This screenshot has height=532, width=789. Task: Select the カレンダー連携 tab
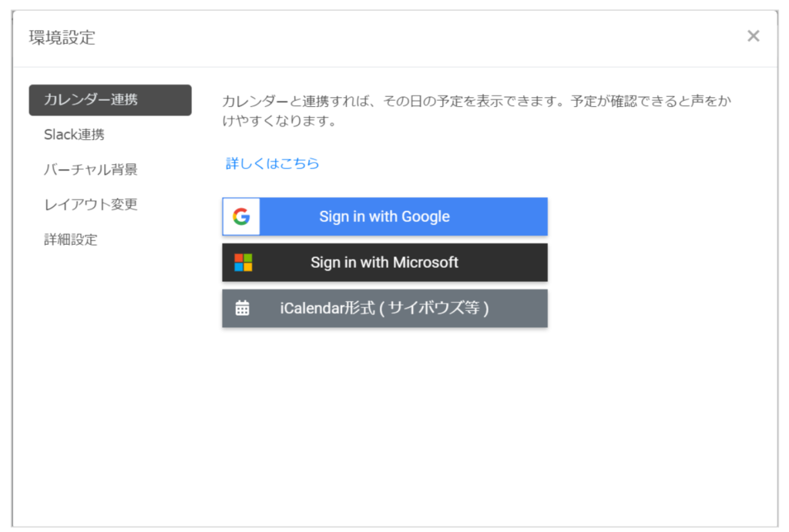[110, 100]
